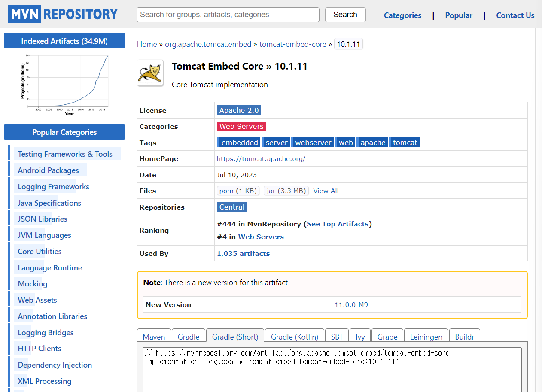Open Java Specifications category
Screen dimensions: 542x392
(49, 203)
